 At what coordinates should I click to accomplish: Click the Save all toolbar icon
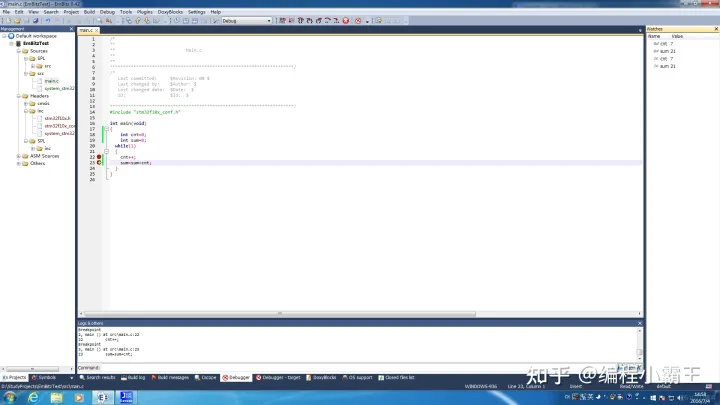tap(35, 21)
